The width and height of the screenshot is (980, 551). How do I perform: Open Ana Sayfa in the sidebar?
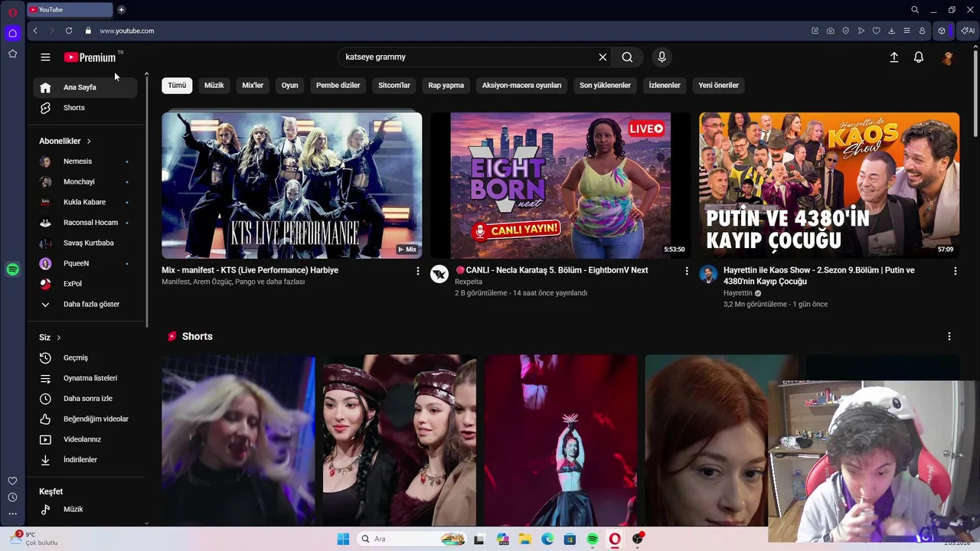tap(85, 87)
